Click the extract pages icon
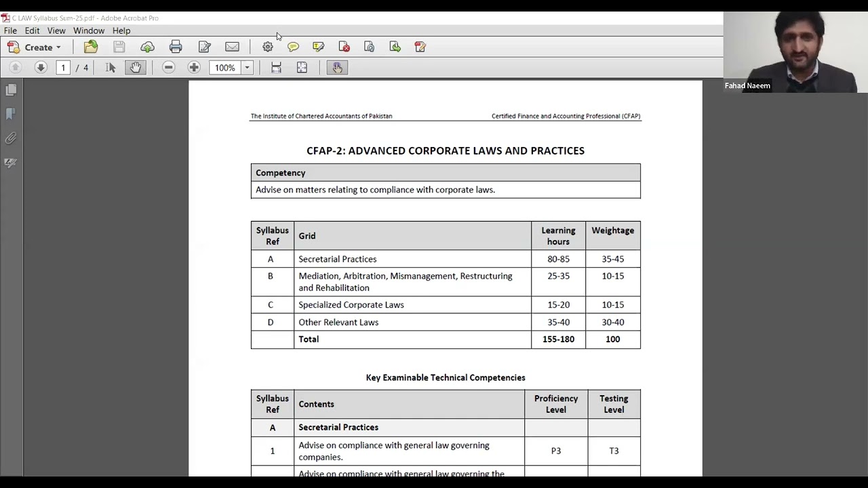 [x=395, y=47]
